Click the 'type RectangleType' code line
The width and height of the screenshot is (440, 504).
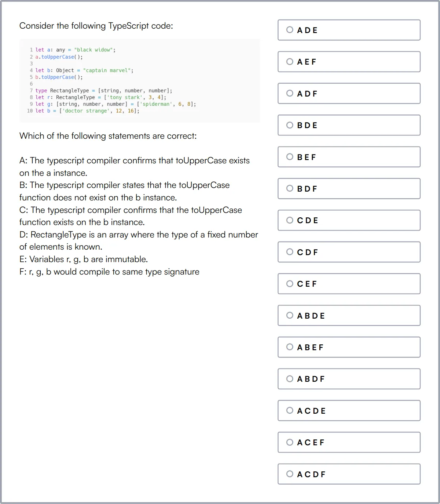(x=104, y=91)
